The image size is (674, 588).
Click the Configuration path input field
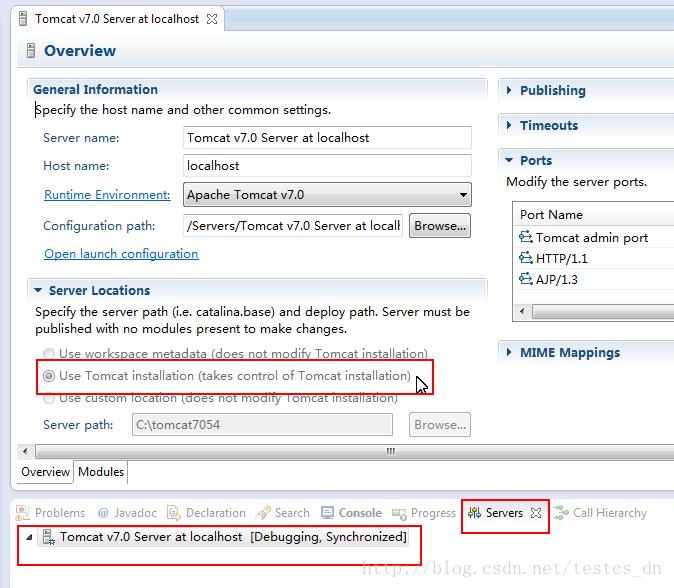(293, 226)
